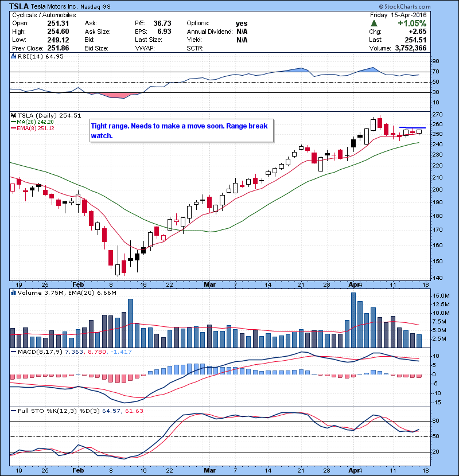Click the stochastic %D value 61.63
The width and height of the screenshot is (459, 476).
[x=134, y=411]
